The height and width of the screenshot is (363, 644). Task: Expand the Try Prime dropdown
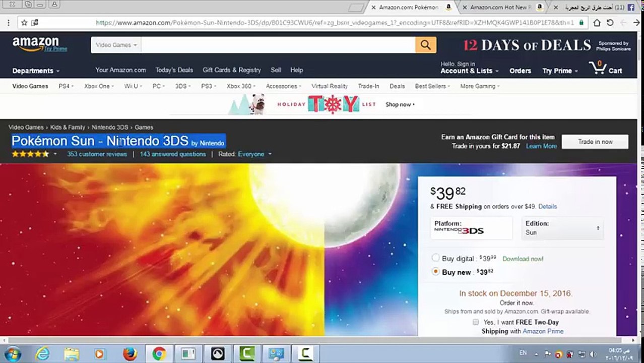pyautogui.click(x=560, y=71)
